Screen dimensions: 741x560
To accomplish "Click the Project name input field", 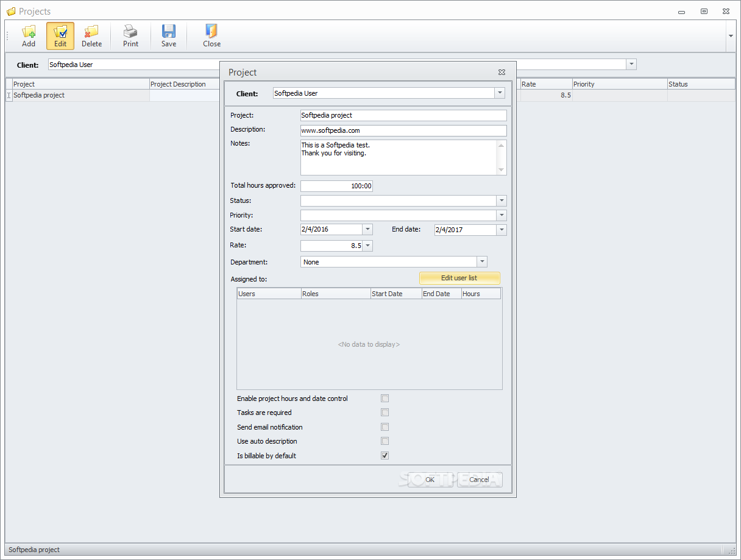I will pos(403,115).
